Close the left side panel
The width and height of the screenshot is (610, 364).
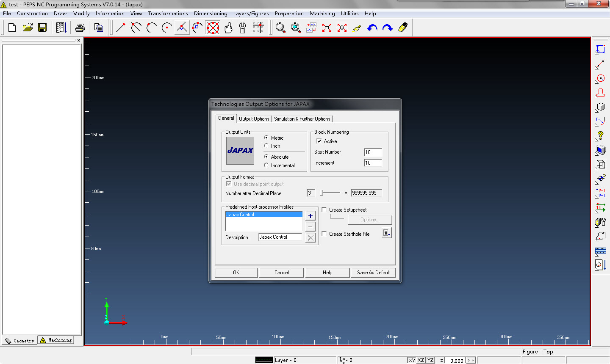click(x=79, y=41)
